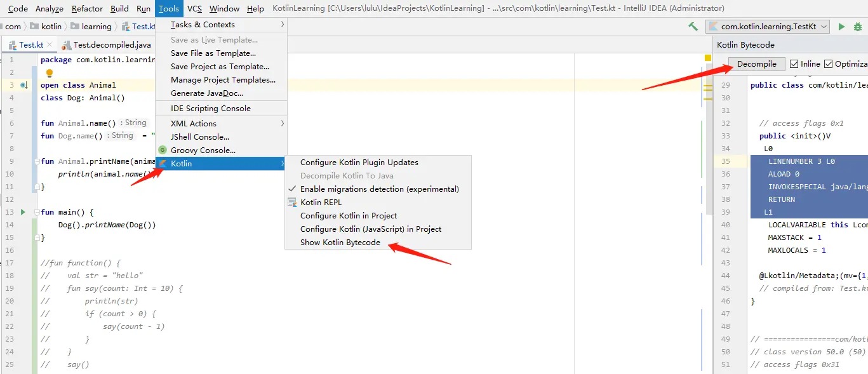Viewport: 868px width, 374px height.
Task: Click the Kotlin REPL console icon
Action: (x=292, y=203)
